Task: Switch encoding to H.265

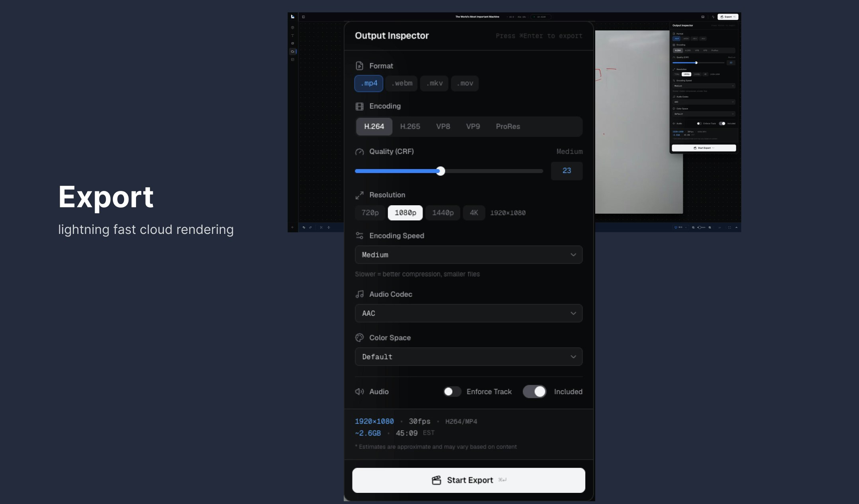Action: click(410, 126)
